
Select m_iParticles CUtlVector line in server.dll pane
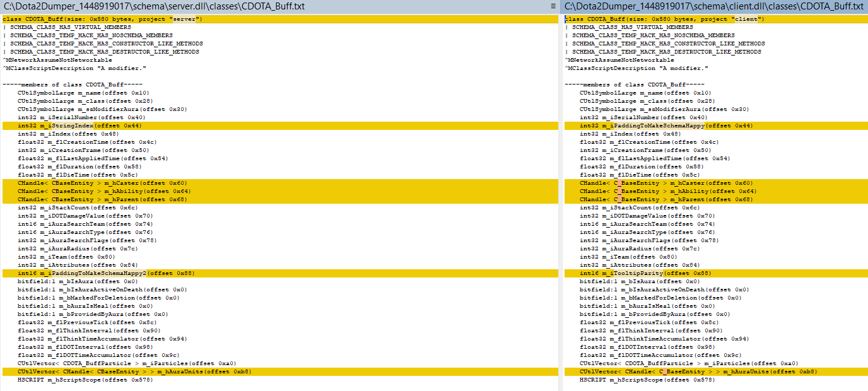[126, 363]
